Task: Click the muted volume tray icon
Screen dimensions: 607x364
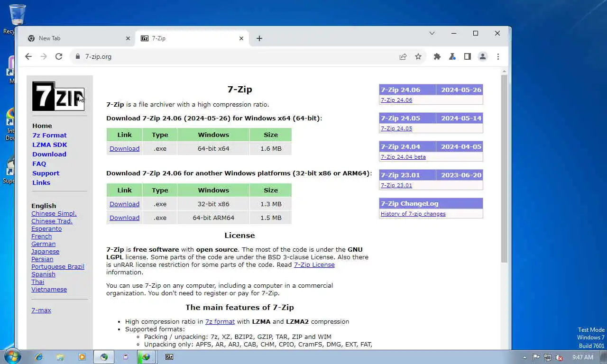Action: tap(559, 357)
